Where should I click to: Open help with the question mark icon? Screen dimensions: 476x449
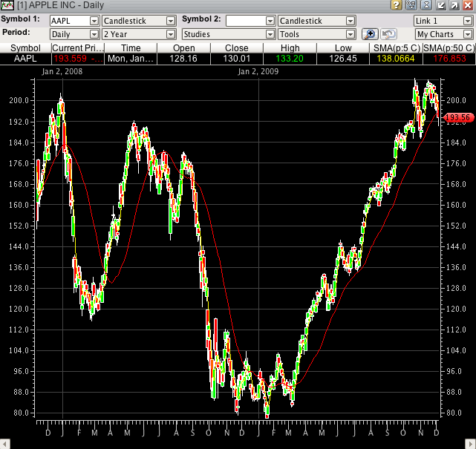tap(397, 5)
